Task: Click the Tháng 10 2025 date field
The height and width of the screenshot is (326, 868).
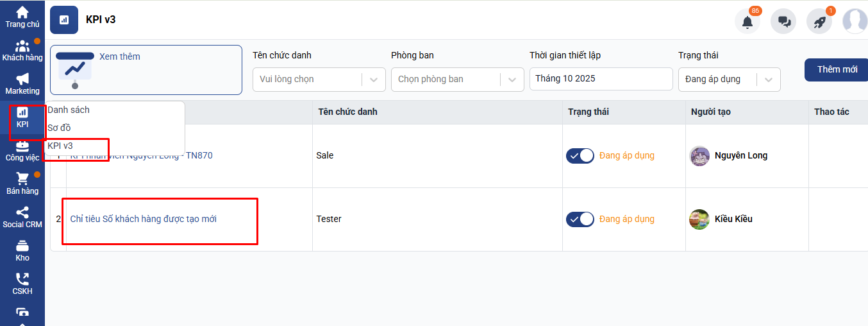Action: point(600,79)
